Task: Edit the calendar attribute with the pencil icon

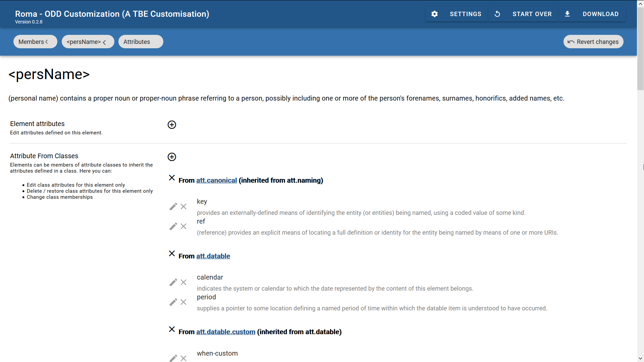Action: (173, 282)
